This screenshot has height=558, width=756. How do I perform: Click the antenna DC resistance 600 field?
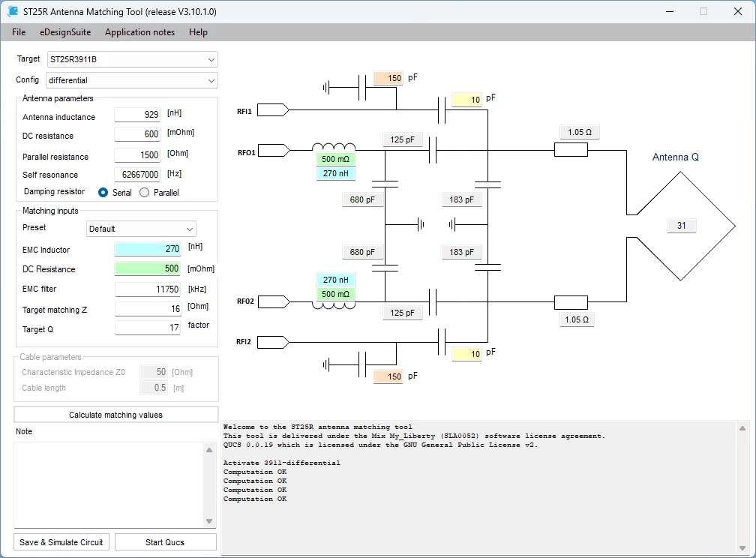coord(137,134)
